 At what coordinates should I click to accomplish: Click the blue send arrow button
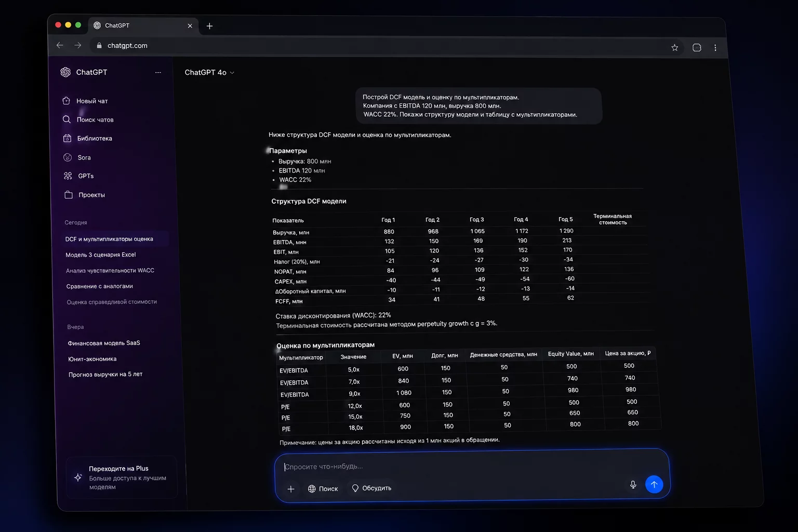click(x=654, y=484)
